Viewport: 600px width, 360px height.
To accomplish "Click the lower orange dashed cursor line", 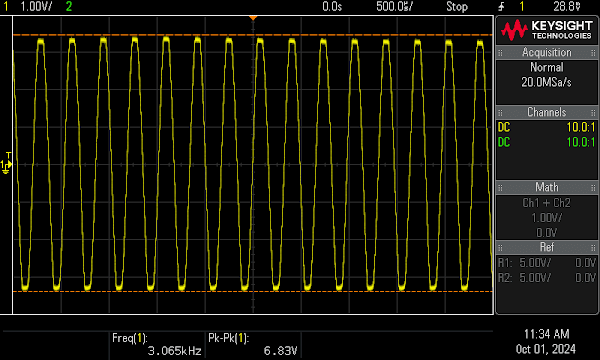I will pos(253,292).
